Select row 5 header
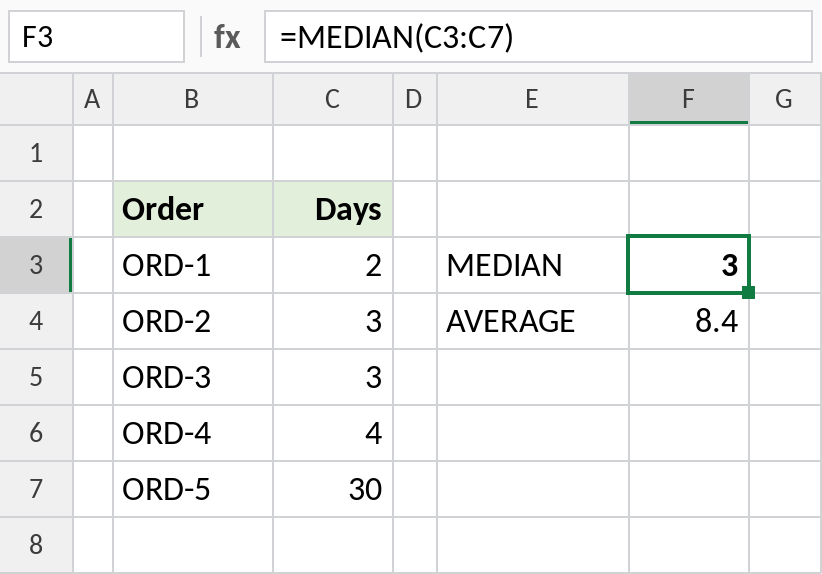The height and width of the screenshot is (574, 822). (x=36, y=377)
